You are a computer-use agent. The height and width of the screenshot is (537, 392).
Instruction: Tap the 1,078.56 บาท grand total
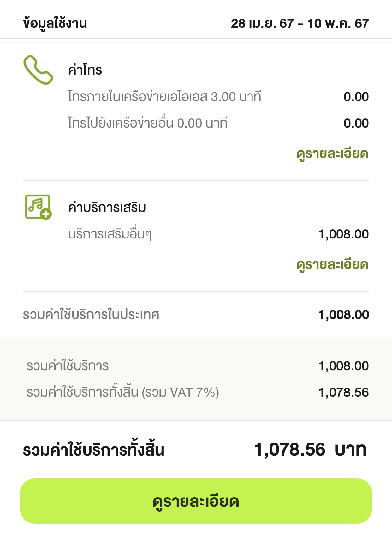311,450
